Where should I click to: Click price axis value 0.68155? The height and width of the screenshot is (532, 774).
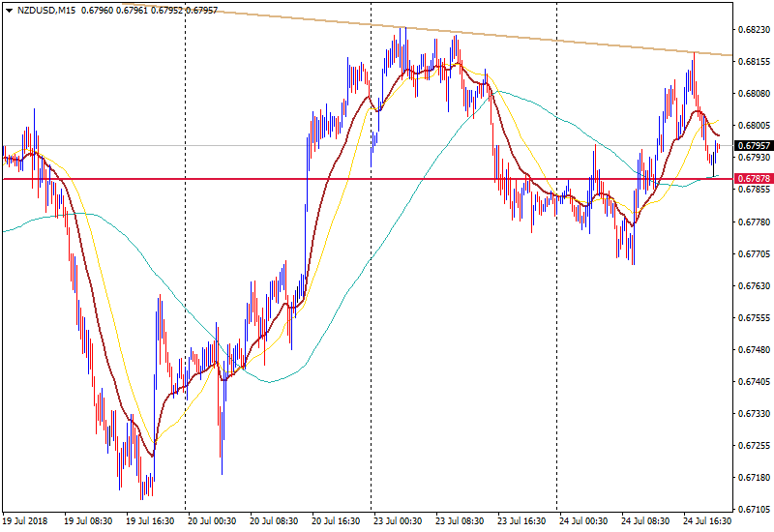[x=754, y=62]
